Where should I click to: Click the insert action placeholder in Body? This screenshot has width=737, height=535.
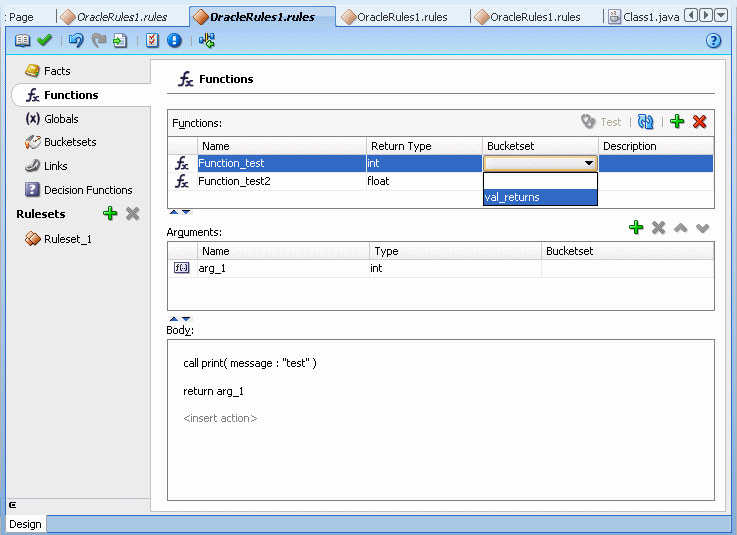220,418
